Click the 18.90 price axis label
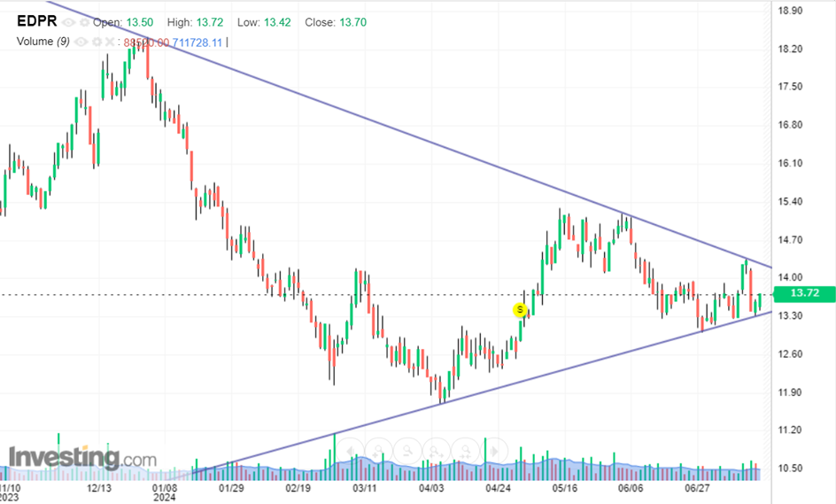The image size is (836, 504). pyautogui.click(x=790, y=11)
